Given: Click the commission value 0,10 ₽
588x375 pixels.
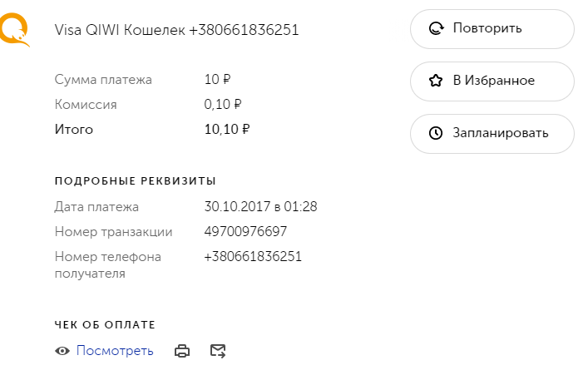Looking at the screenshot, I should 223,105.
